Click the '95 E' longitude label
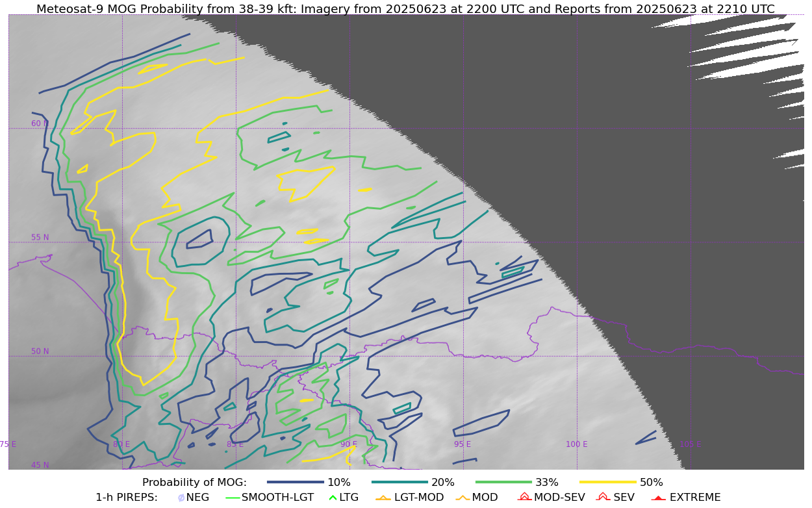812x508 pixels. click(463, 444)
